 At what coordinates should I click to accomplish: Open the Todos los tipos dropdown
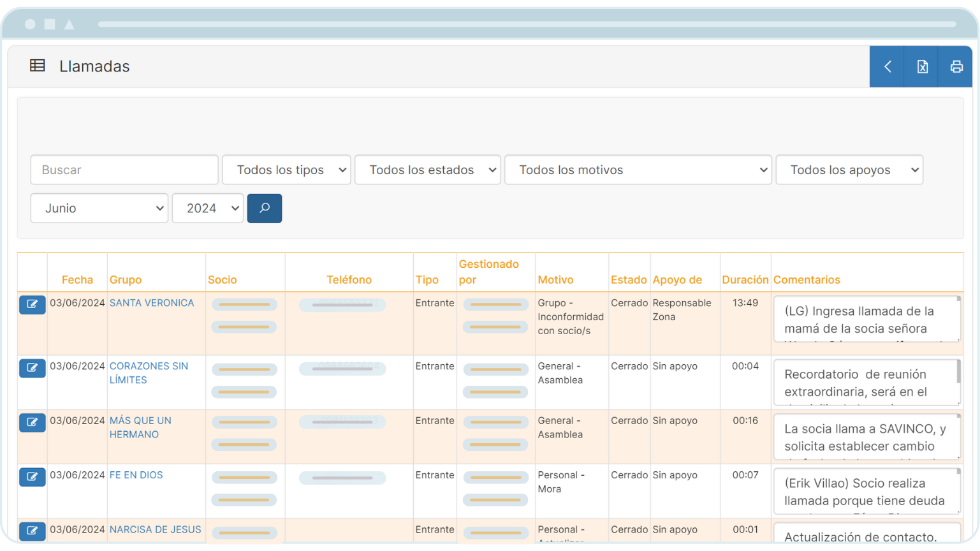[286, 170]
